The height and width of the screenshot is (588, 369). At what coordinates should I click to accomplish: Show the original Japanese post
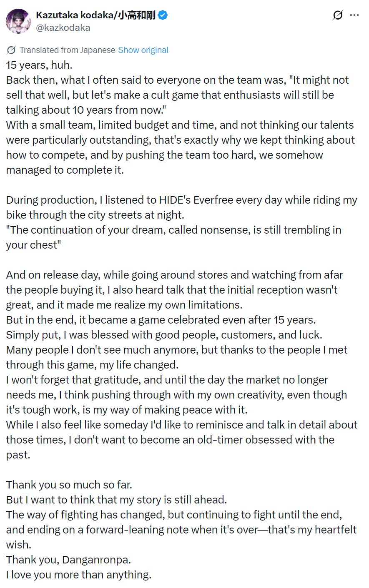click(x=143, y=50)
